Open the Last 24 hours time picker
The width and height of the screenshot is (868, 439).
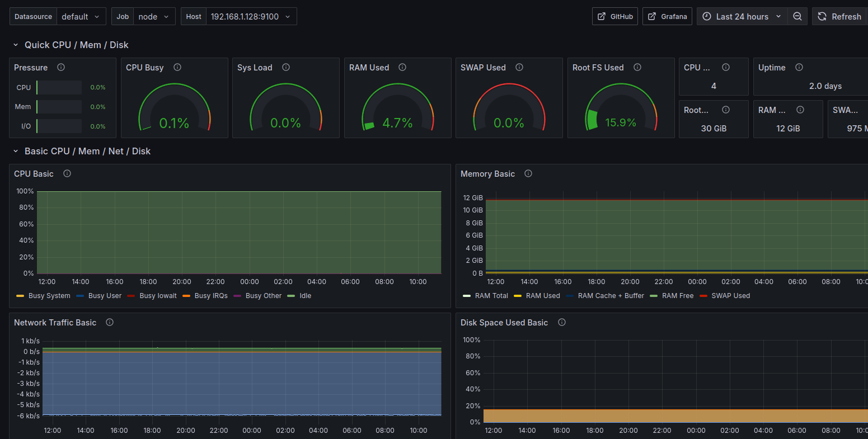pyautogui.click(x=742, y=17)
